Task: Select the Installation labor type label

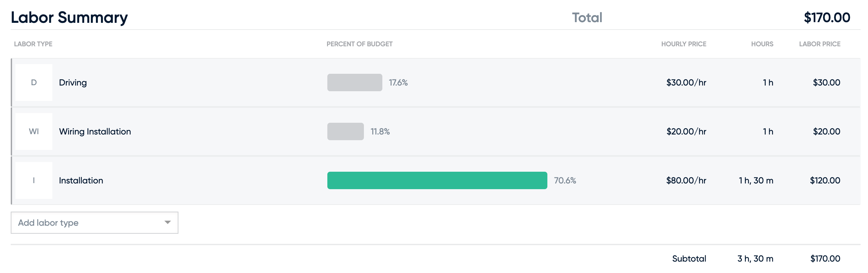Action: [x=81, y=180]
